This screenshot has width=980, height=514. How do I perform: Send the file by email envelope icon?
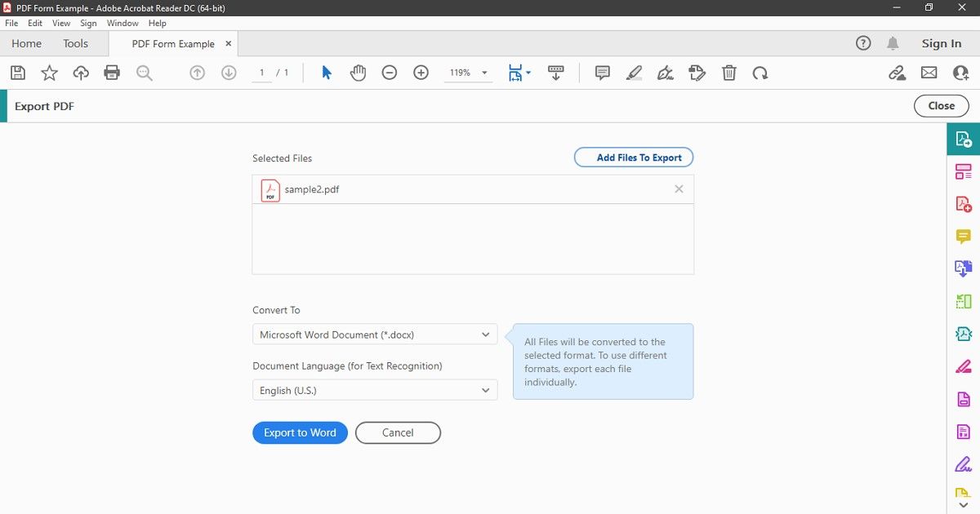pyautogui.click(x=929, y=73)
